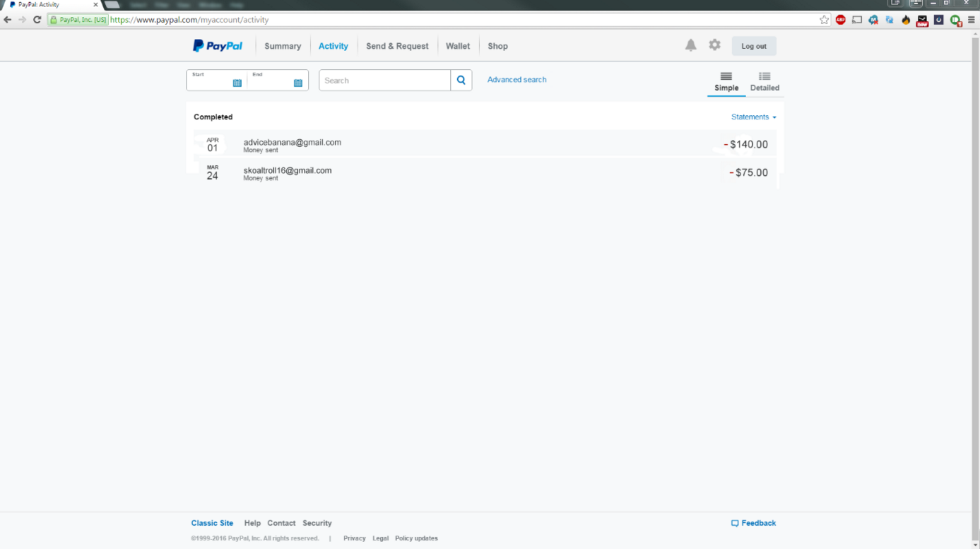Click the search magnifier button
The image size is (980, 549).
[461, 81]
